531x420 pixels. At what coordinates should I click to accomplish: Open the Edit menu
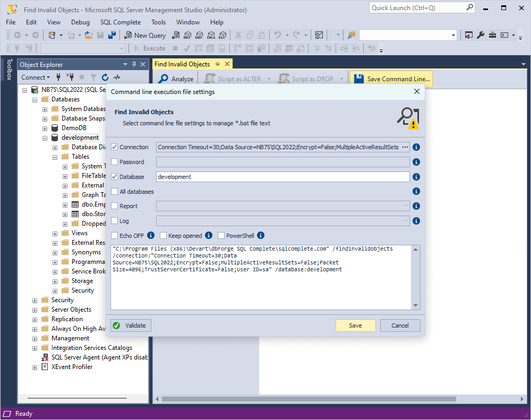31,22
